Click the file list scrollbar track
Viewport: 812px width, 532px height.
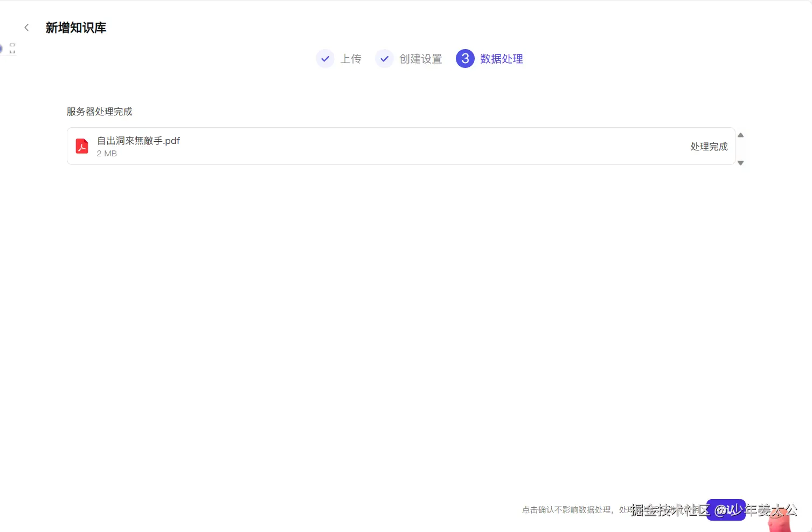pyautogui.click(x=740, y=149)
